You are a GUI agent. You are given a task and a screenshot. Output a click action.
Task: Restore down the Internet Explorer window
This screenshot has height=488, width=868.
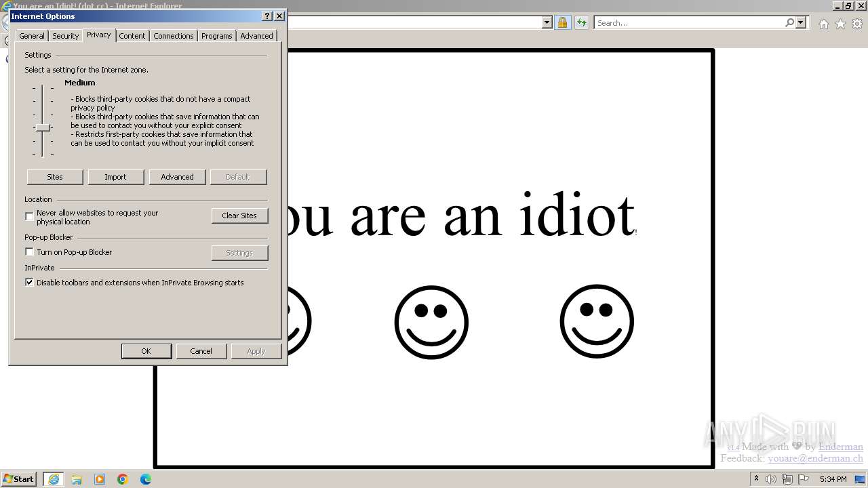[x=848, y=5]
